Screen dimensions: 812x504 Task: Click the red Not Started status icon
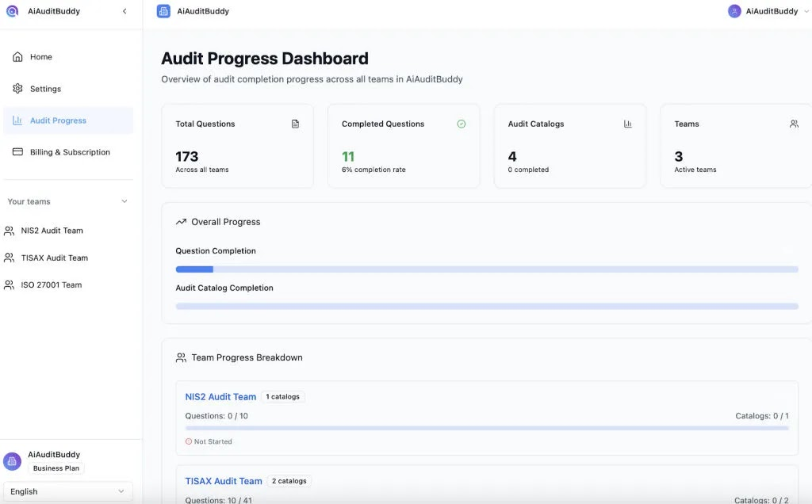pos(189,441)
